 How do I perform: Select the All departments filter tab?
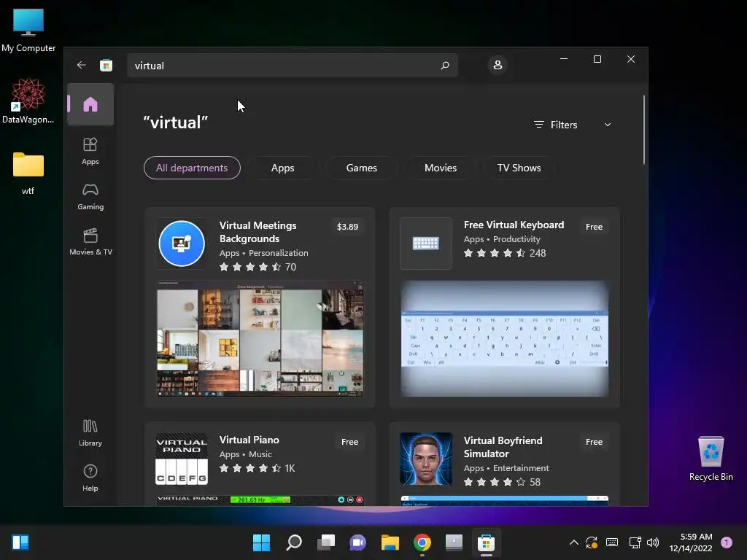coord(192,168)
